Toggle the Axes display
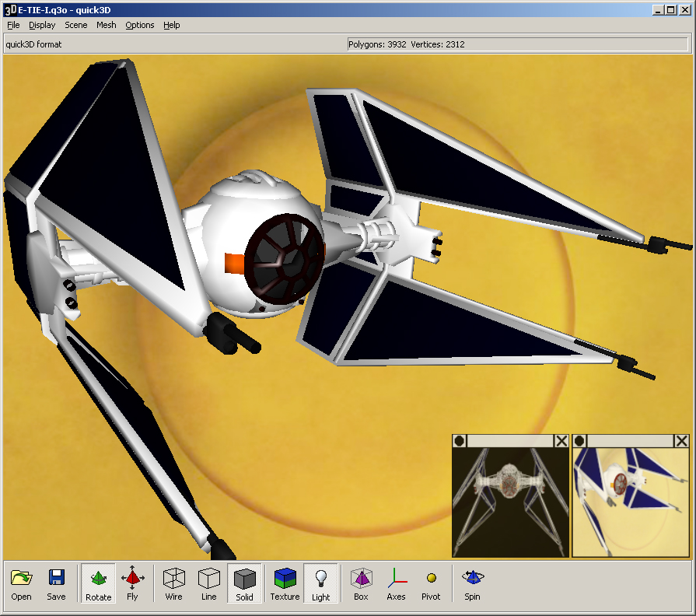 [x=396, y=583]
